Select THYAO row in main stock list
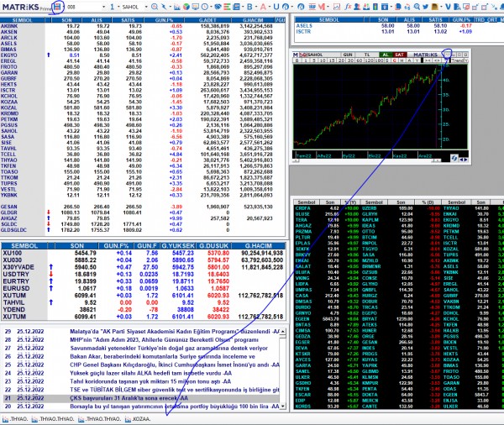The image size is (504, 425). [141, 160]
